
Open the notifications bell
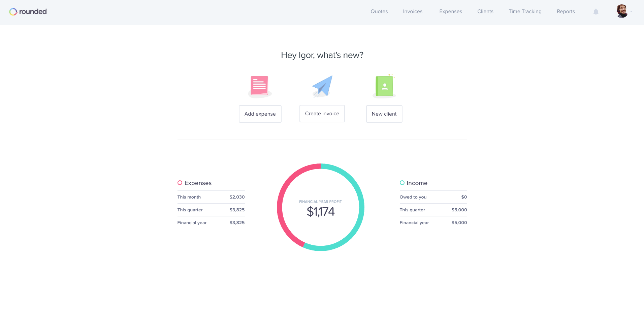pos(595,12)
